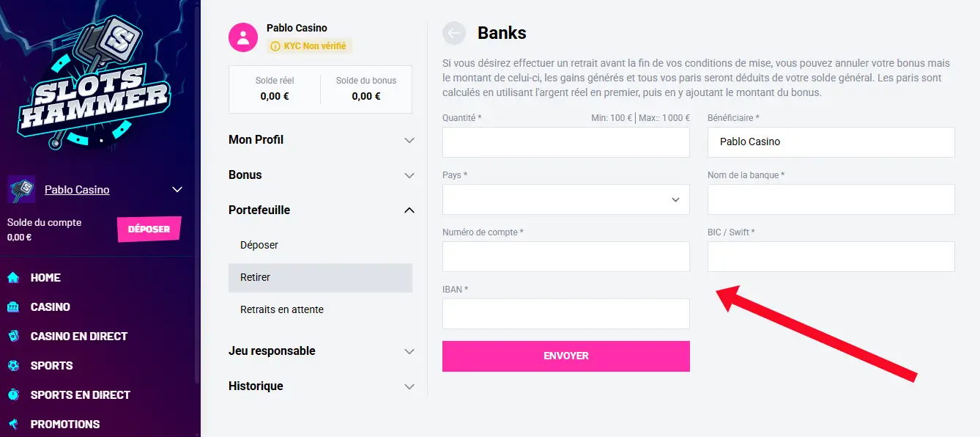Click the Casino slot machine icon
The image size is (980, 437).
point(13,306)
